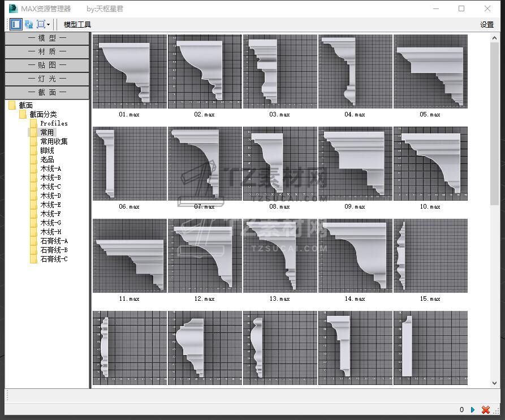Expand the 贴图 section
505x420 pixels.
pyautogui.click(x=47, y=65)
